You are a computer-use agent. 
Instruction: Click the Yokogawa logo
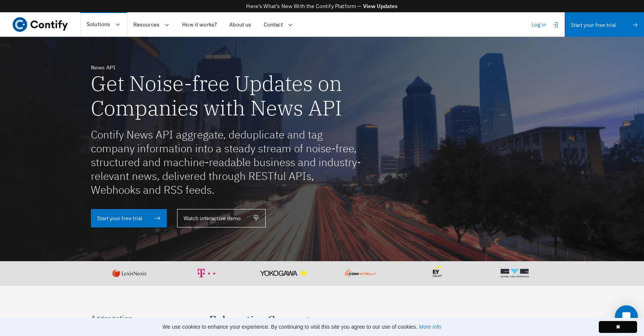click(x=283, y=273)
